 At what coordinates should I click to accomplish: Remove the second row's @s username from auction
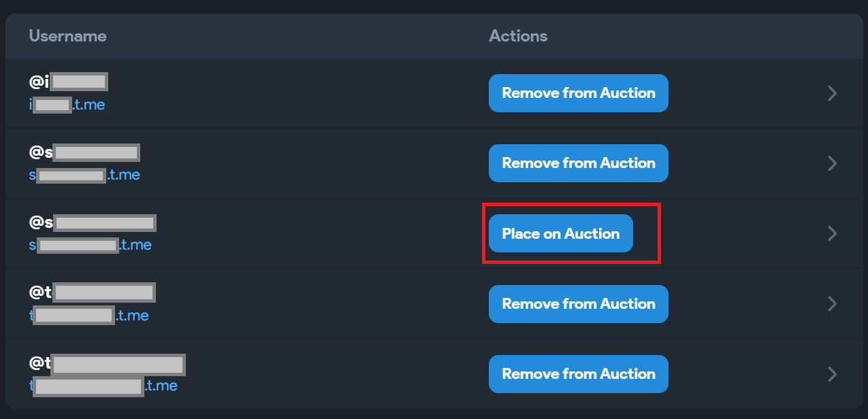pyautogui.click(x=578, y=163)
